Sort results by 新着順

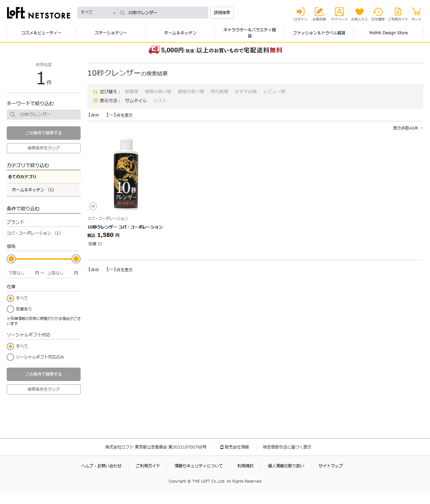(x=131, y=92)
